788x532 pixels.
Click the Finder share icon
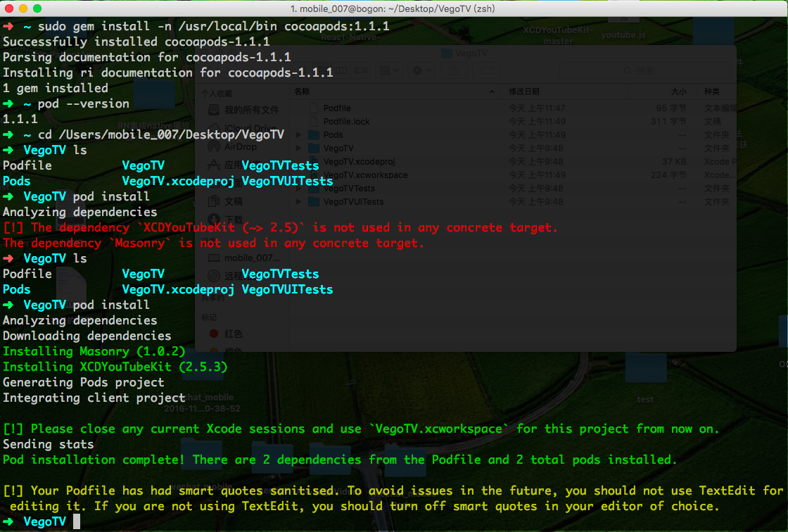(455, 71)
